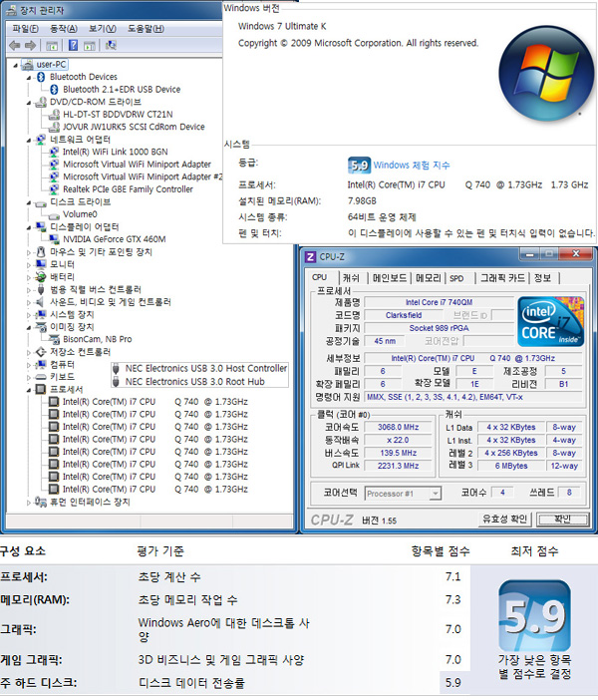Screen dimensions: 598x700
Task: Collapse the Bluetooth Devices tree node
Action: [x=29, y=78]
